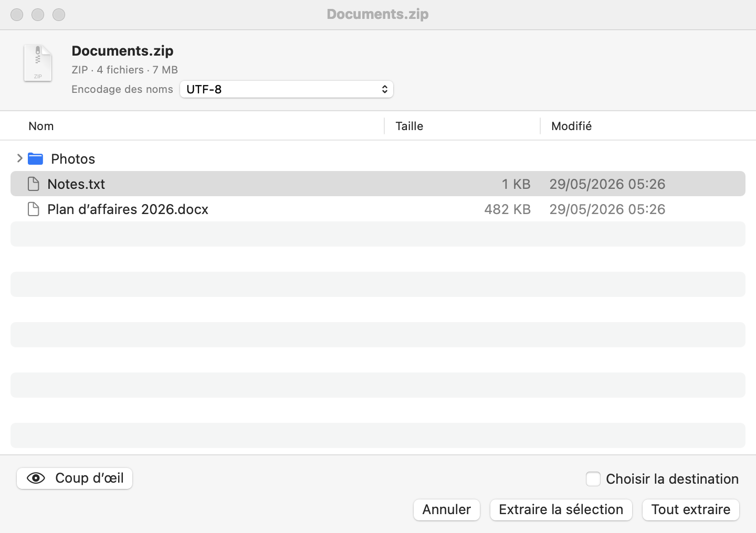
Task: Click the Tout extraire button
Action: pyautogui.click(x=691, y=509)
